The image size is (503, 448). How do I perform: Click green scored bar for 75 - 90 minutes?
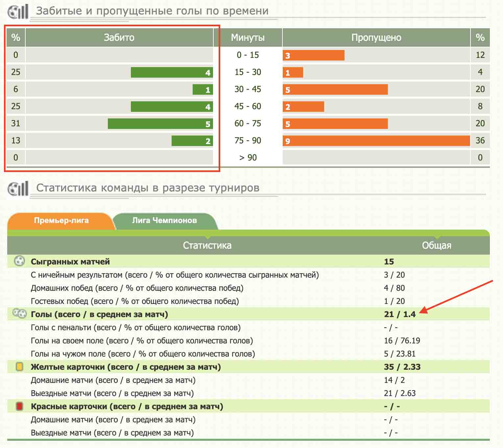[x=192, y=141]
